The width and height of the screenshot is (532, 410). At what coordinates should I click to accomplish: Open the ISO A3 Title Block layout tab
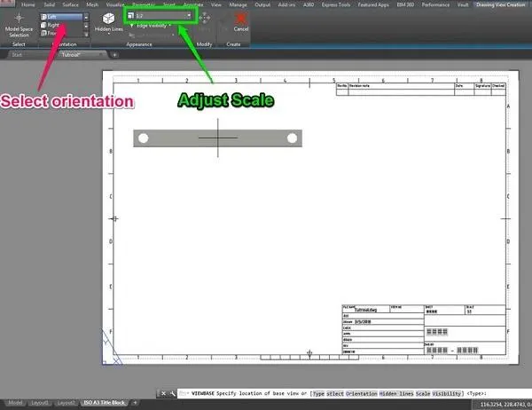[106, 402]
